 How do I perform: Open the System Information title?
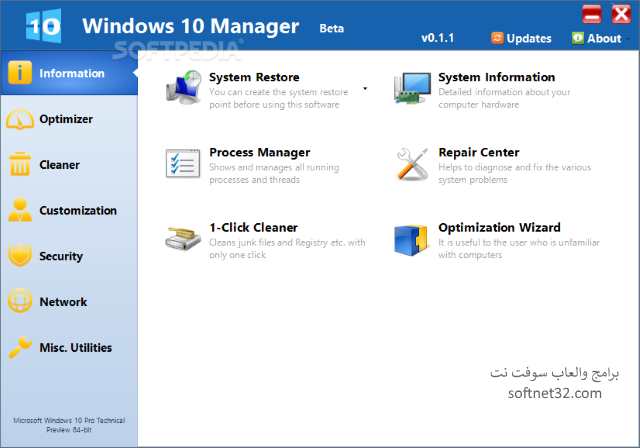pyautogui.click(x=496, y=77)
